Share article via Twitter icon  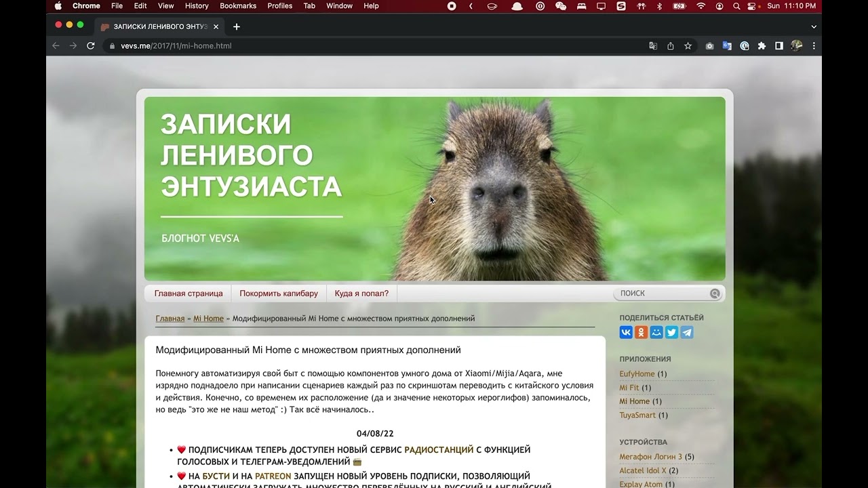point(671,332)
